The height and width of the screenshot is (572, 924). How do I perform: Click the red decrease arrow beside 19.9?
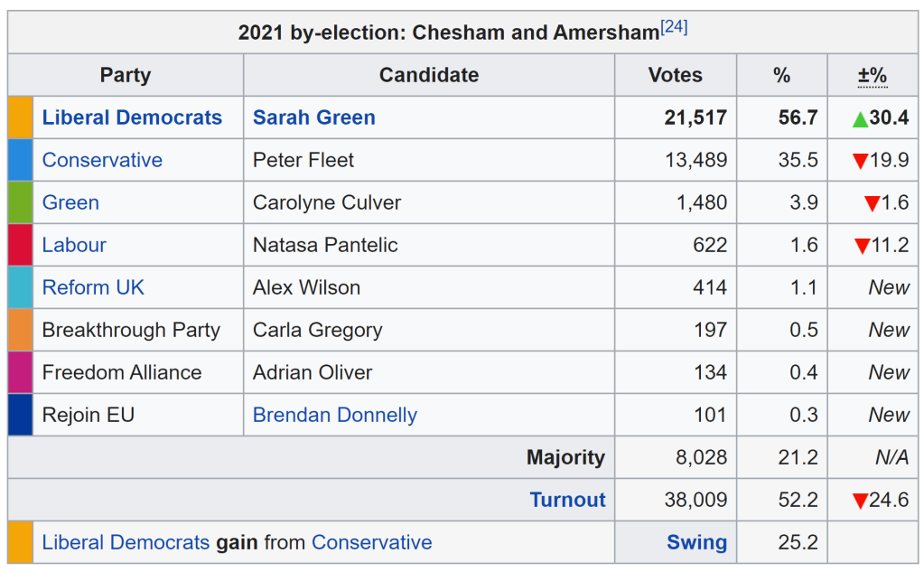point(860,162)
